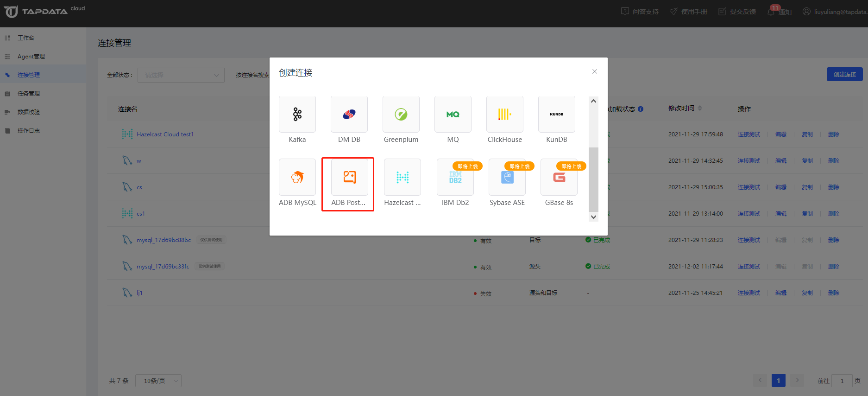Screen dimensions: 868x396
Task: Test connection for mysql_17d69bc33fc row
Action: tap(749, 266)
